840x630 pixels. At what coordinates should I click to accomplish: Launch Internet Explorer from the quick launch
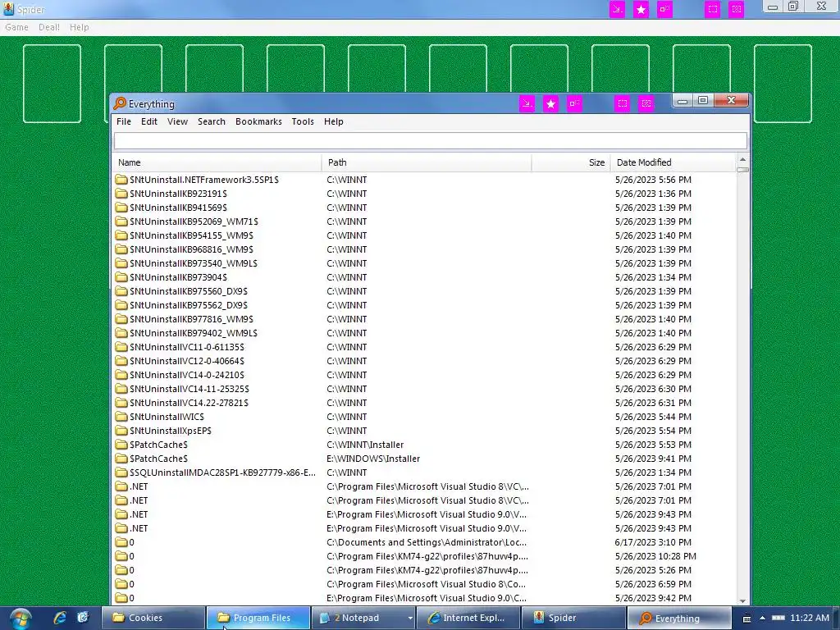pyautogui.click(x=59, y=618)
